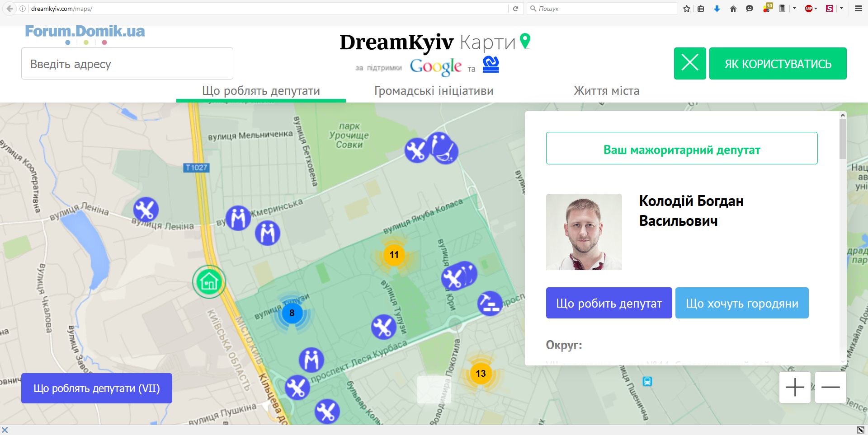Open the orange cluster marker numbered 11
868x435 pixels.
[394, 255]
